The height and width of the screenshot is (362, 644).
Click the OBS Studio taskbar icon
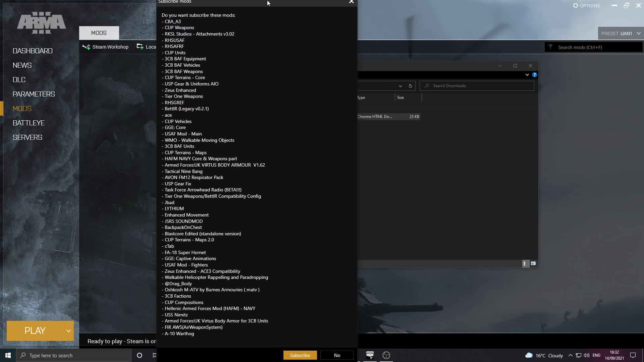point(386,355)
